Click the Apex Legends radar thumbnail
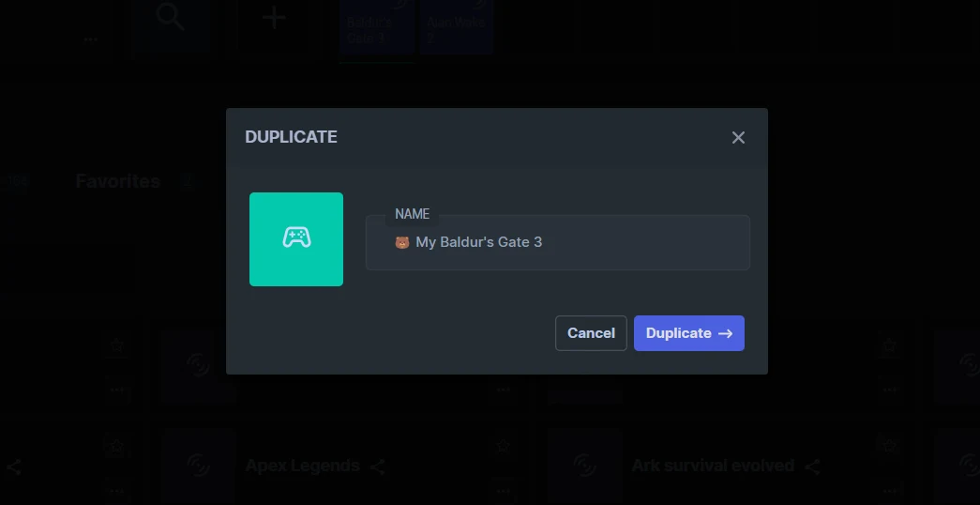This screenshot has height=505, width=980. click(198, 466)
